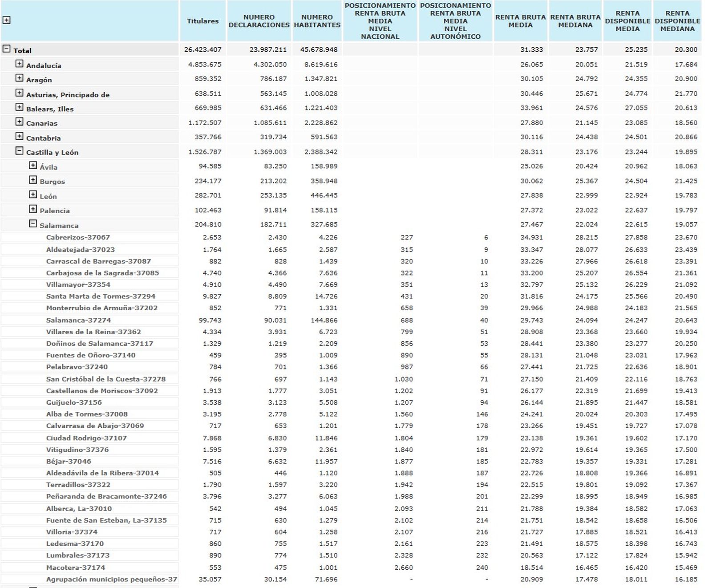
Task: Expand the Andalucía region row
Action: pyautogui.click(x=19, y=64)
